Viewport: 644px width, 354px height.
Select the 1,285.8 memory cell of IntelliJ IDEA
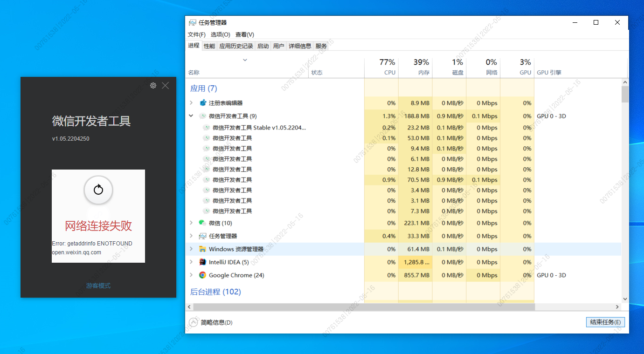click(x=415, y=262)
